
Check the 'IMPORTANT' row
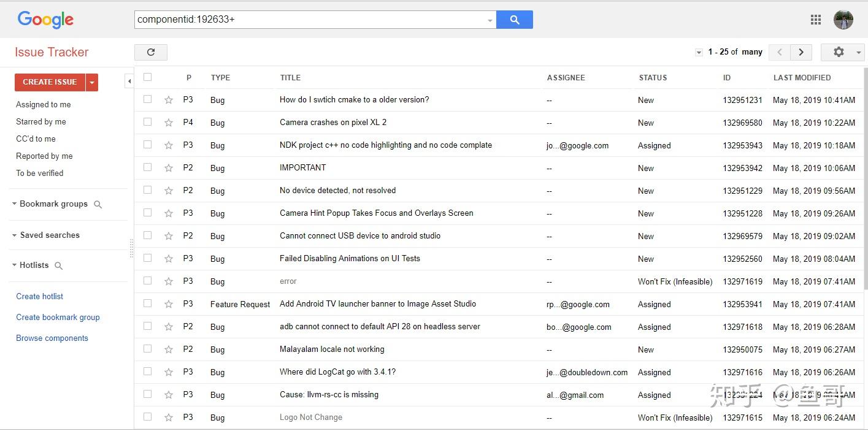point(147,167)
